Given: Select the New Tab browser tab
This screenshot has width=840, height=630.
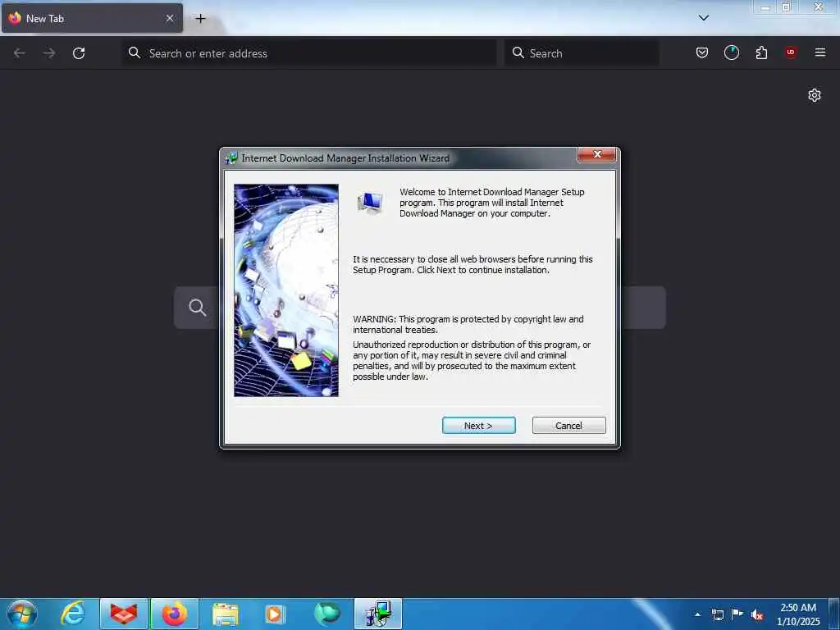Looking at the screenshot, I should 92,18.
